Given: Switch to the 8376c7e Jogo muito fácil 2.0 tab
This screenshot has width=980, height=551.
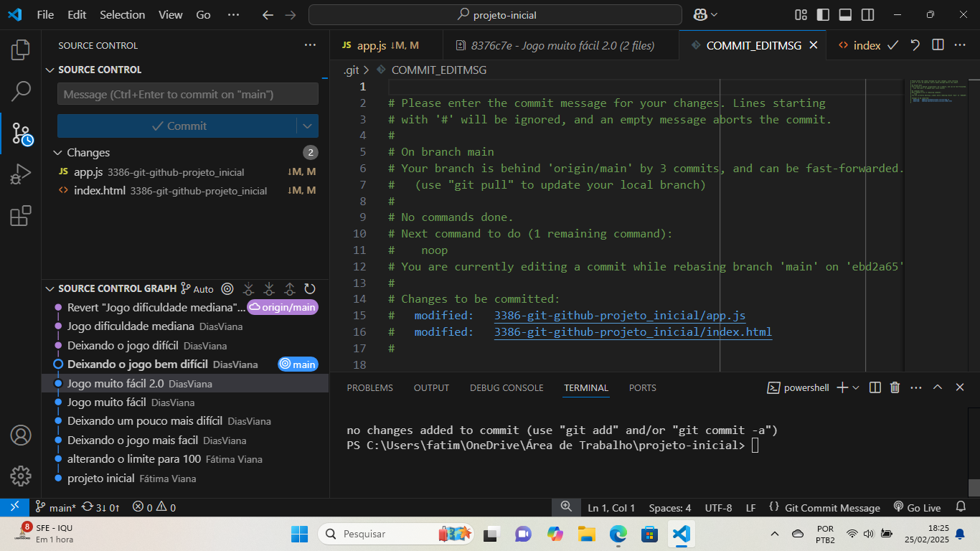Looking at the screenshot, I should pos(561,45).
